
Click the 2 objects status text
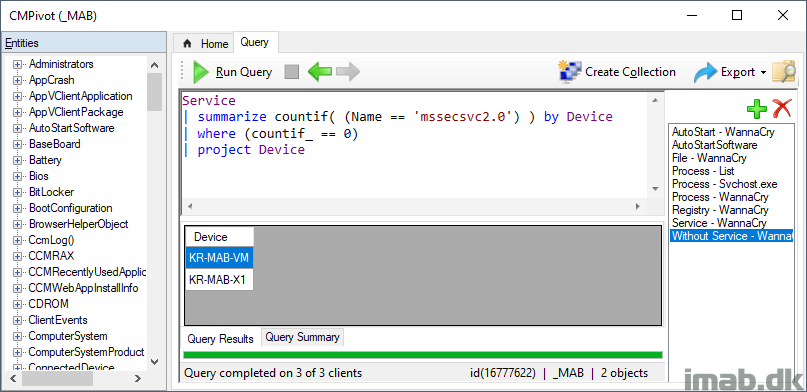pos(624,373)
